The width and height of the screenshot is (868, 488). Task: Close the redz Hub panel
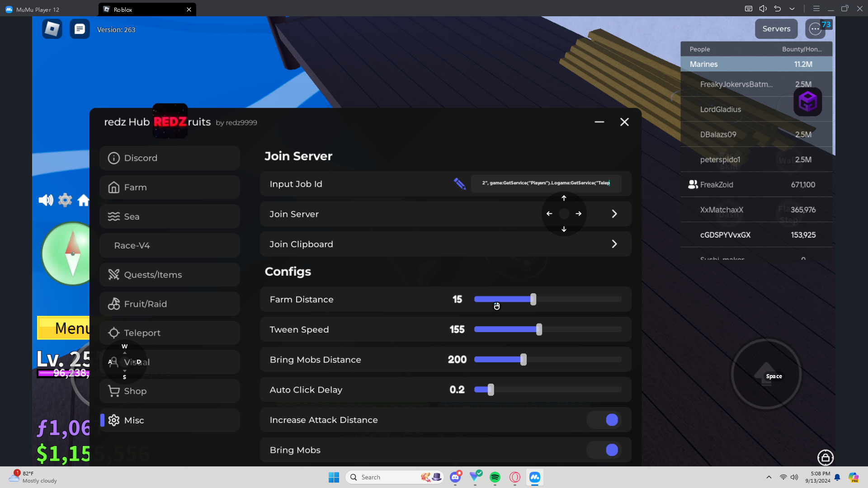pyautogui.click(x=624, y=122)
